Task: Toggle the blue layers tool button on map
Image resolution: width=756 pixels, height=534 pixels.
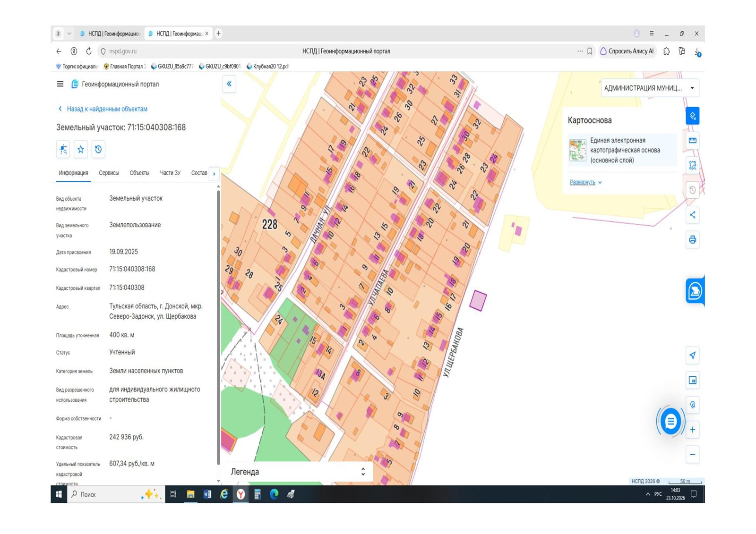Action: 693,116
